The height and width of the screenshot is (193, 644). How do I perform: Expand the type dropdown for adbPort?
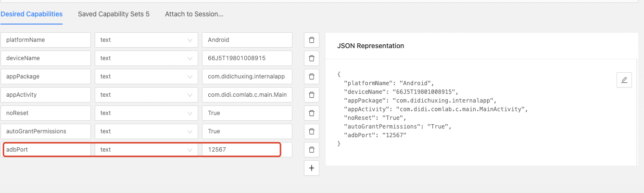tap(146, 150)
